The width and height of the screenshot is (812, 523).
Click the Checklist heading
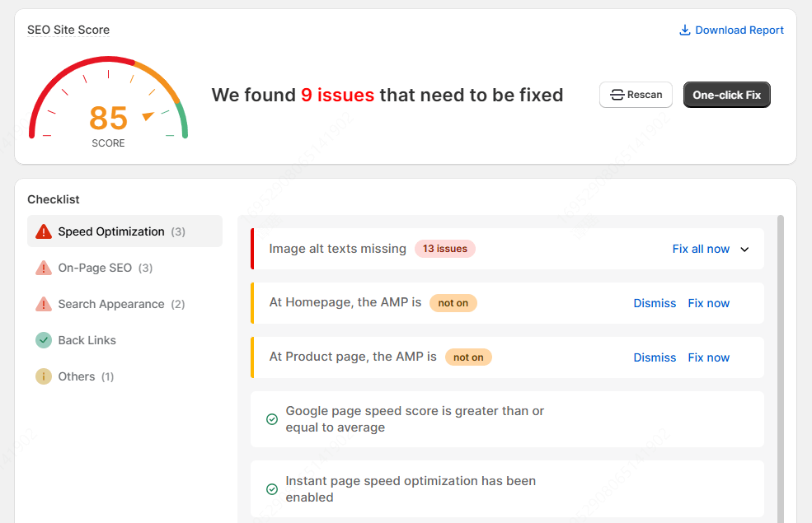pos(54,199)
